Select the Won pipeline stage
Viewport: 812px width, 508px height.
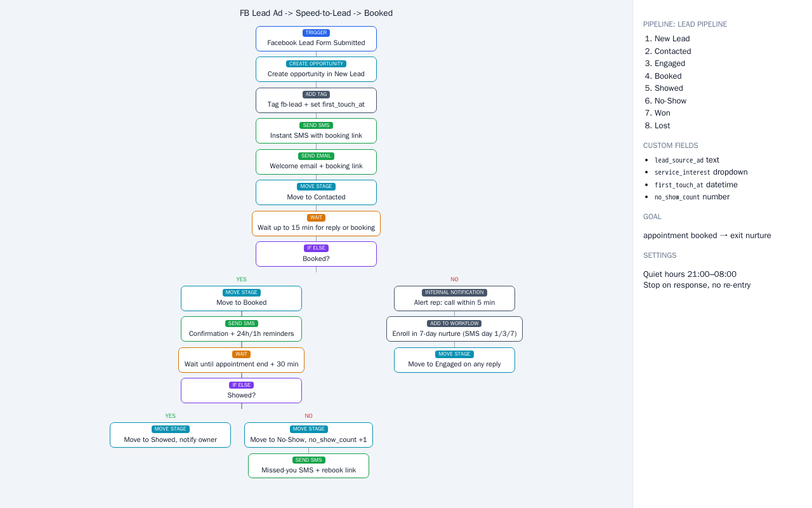click(x=662, y=113)
